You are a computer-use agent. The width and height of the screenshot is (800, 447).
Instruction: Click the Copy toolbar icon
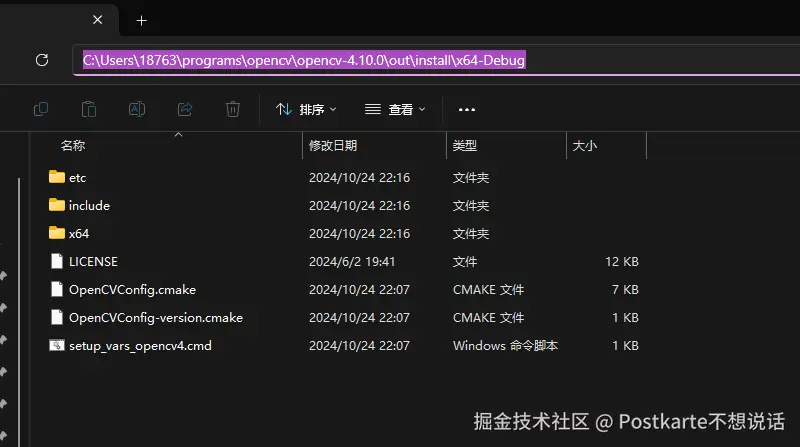[41, 109]
